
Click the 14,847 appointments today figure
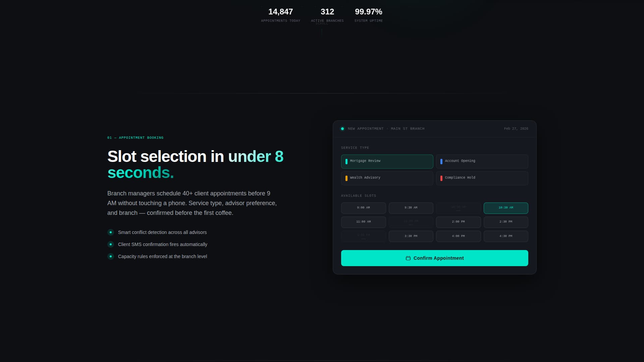(x=280, y=12)
